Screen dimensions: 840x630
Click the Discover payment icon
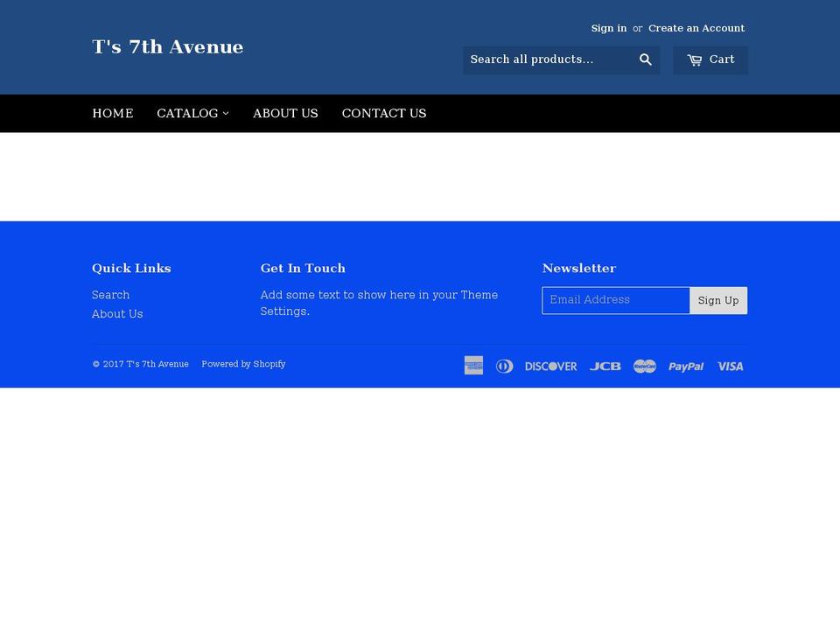coord(550,367)
